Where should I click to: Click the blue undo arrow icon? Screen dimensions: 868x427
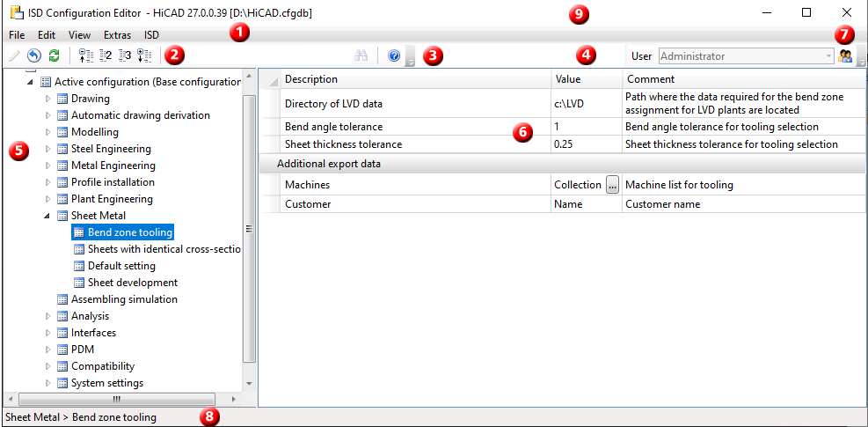click(34, 55)
